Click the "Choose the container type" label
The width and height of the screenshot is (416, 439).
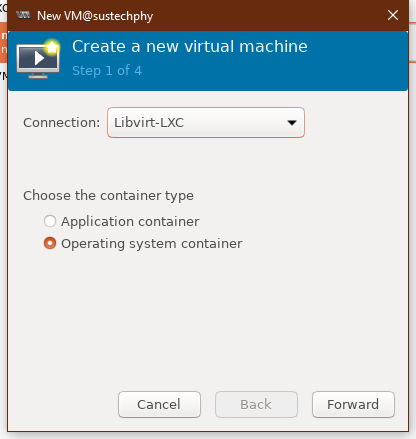(x=108, y=196)
